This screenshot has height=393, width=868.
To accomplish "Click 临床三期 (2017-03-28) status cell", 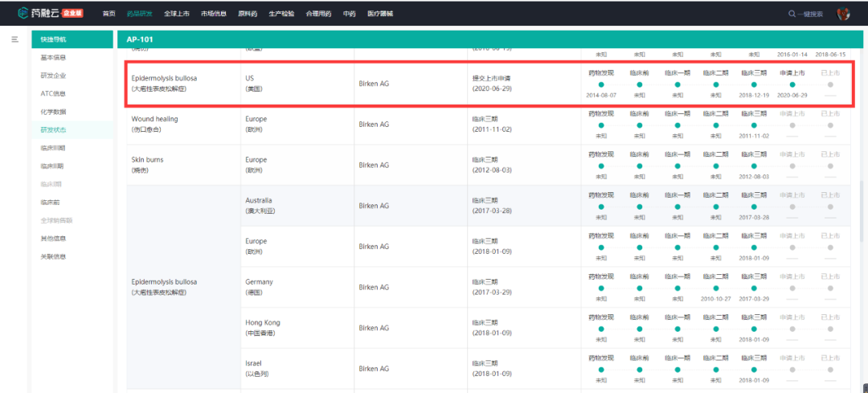I will pyautogui.click(x=524, y=206).
